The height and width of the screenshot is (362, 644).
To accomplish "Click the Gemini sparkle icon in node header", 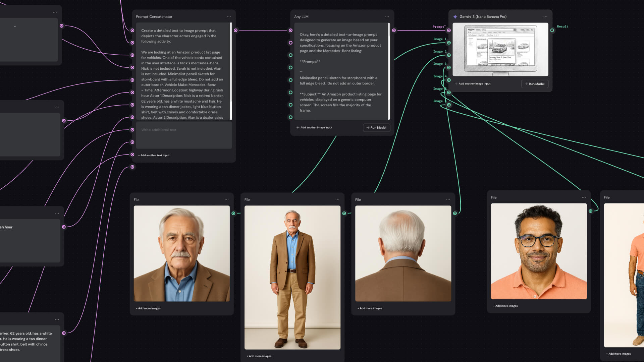I will (455, 17).
